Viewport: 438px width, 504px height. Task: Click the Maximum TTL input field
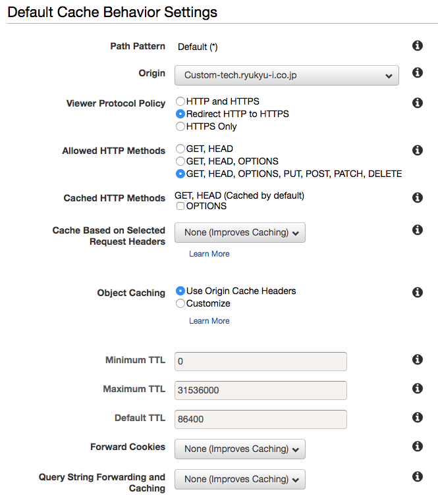pyautogui.click(x=260, y=390)
